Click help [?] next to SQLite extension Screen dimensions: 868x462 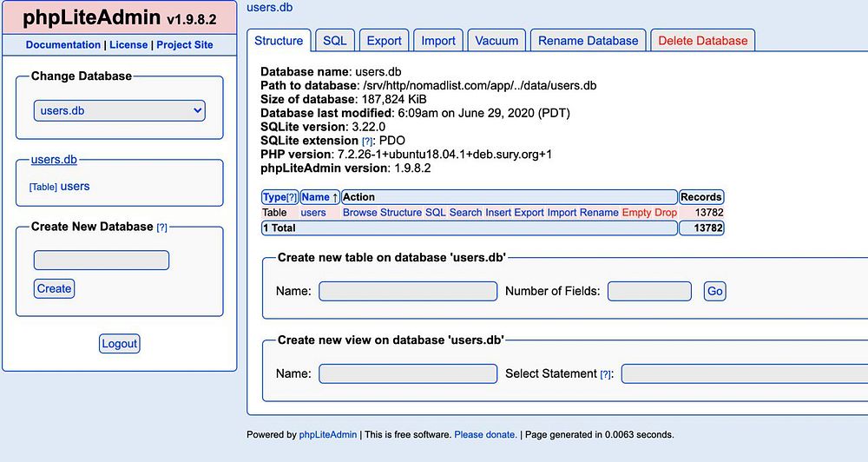[x=367, y=142]
